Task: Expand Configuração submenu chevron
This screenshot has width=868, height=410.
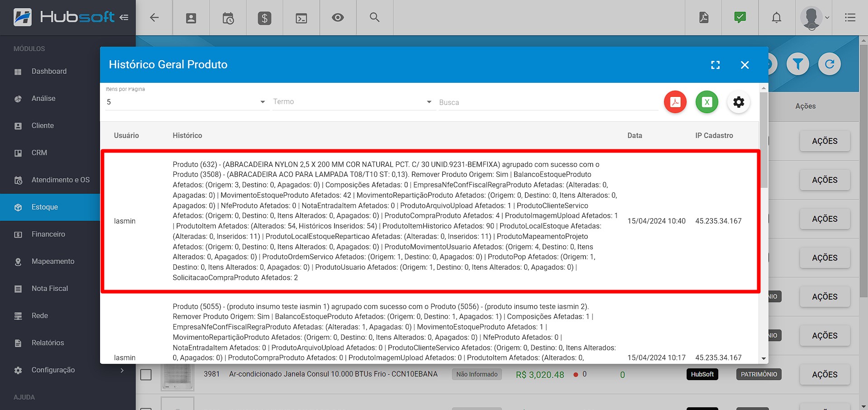Action: pos(122,370)
